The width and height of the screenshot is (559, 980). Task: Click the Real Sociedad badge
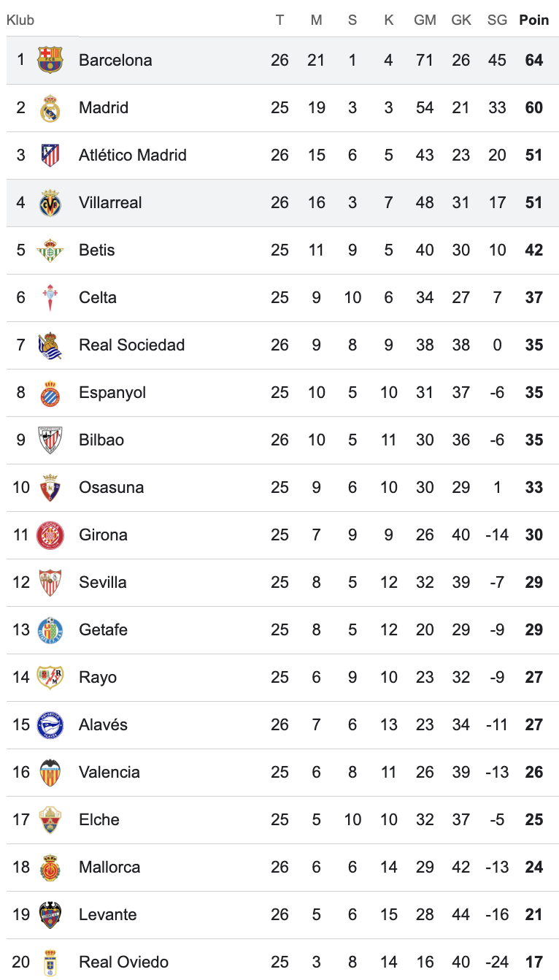[50, 345]
